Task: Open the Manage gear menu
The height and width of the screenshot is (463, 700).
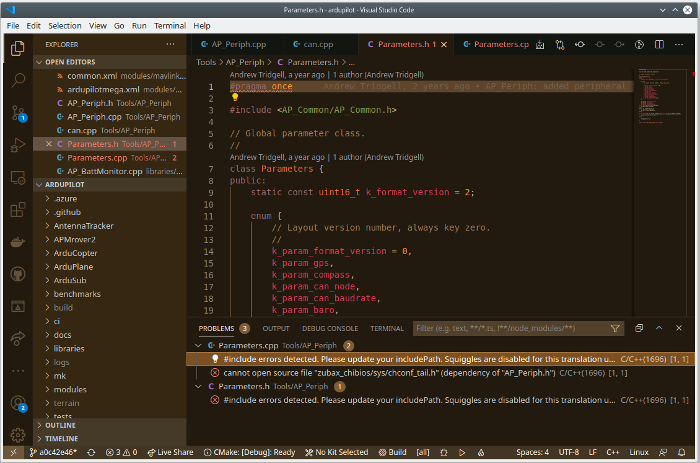Action: point(17,434)
